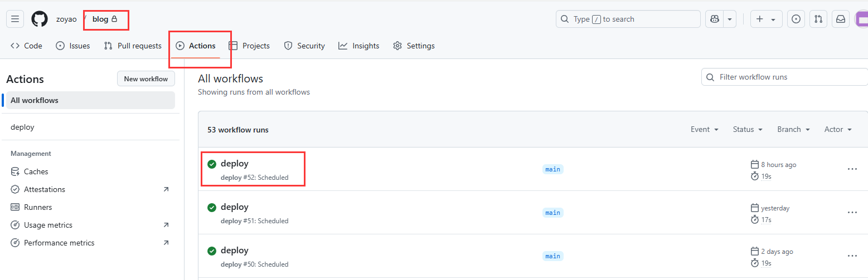Viewport: 868px width, 280px height.
Task: Click the GitHub logo icon
Action: coord(40,19)
